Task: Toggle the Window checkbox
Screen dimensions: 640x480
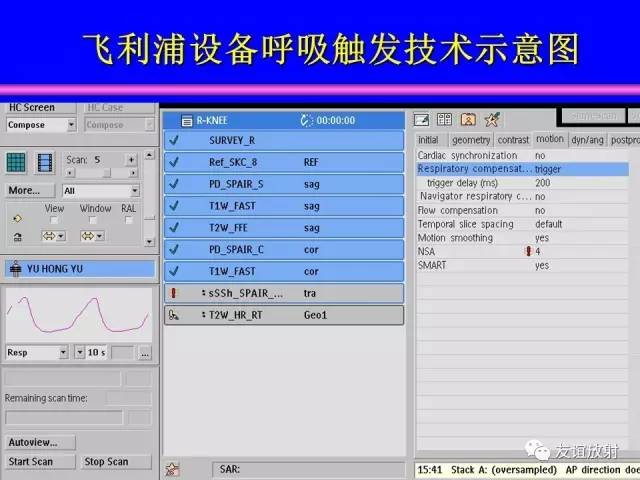Action: click(x=93, y=220)
